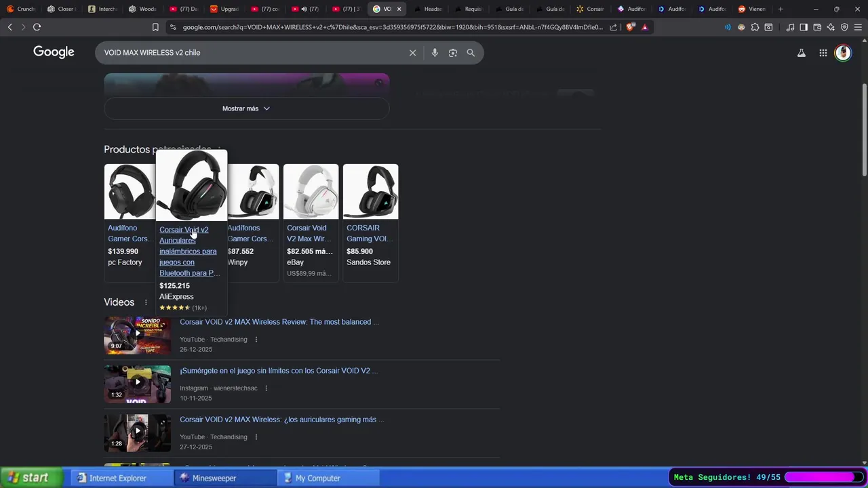Click the browser address bar URL
The image size is (868, 488).
click(x=393, y=27)
